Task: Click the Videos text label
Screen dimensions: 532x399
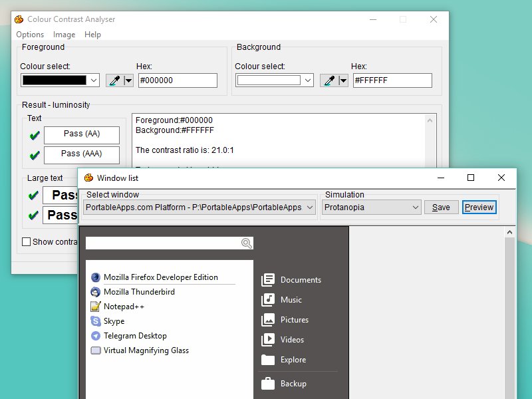Action: pos(292,340)
